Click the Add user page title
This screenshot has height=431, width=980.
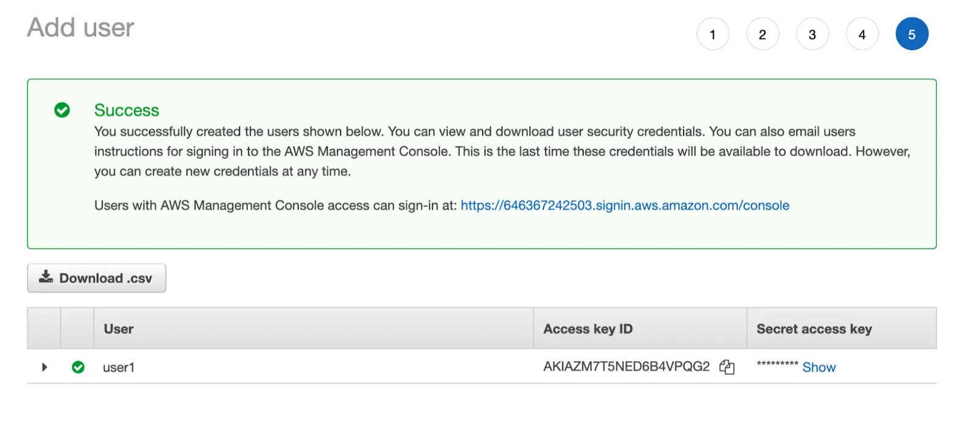80,28
